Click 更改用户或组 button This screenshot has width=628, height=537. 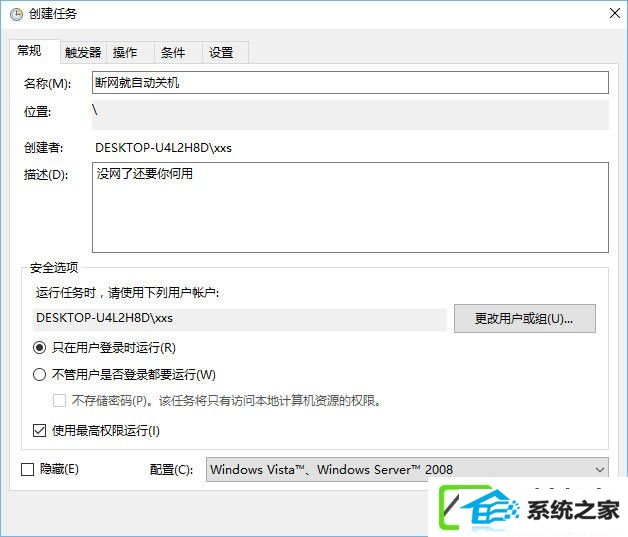click(525, 319)
